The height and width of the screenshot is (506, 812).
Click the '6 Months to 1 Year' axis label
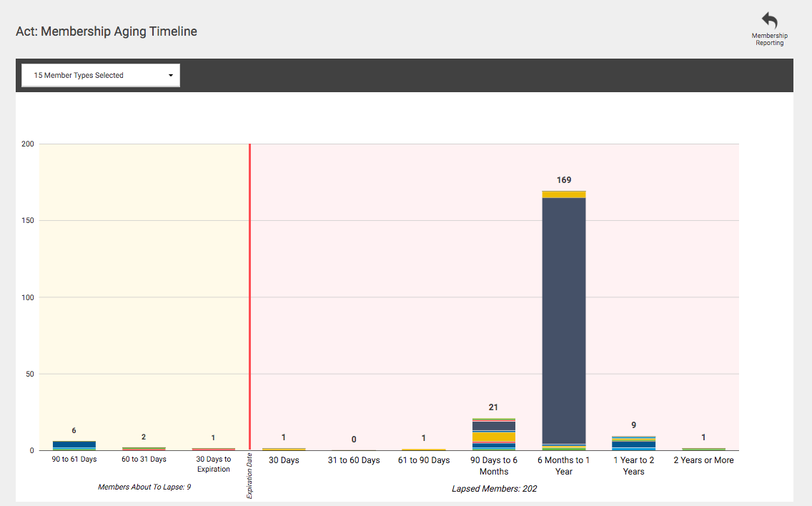click(x=563, y=465)
